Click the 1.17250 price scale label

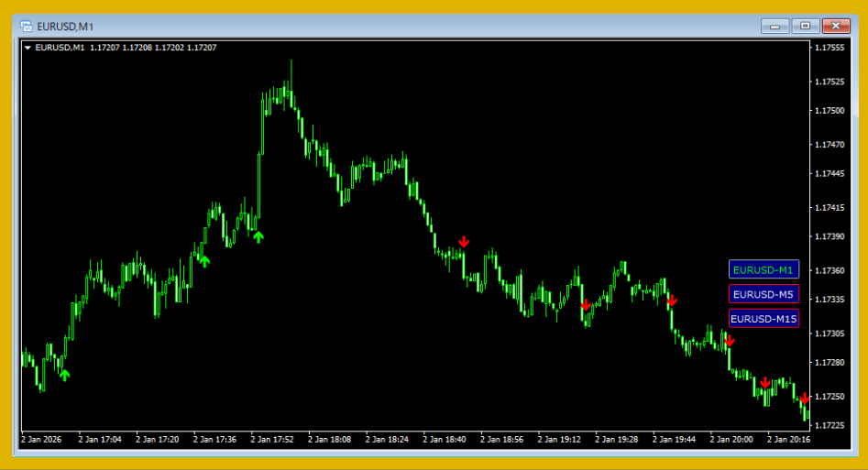click(x=833, y=396)
